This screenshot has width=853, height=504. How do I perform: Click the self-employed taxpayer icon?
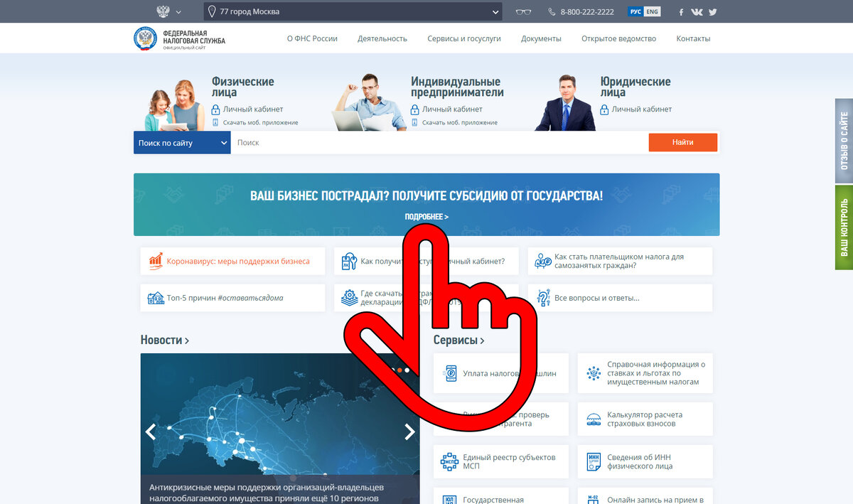click(x=543, y=261)
